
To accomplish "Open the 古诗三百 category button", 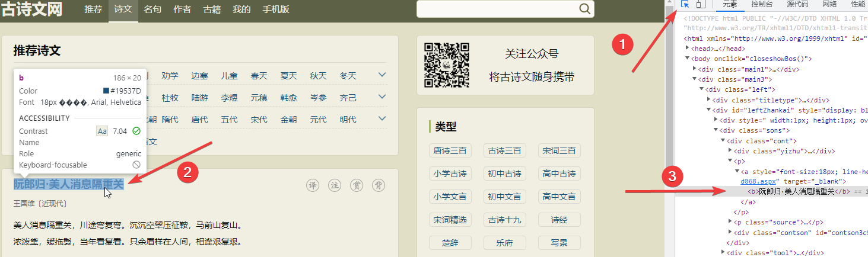I will point(505,150).
